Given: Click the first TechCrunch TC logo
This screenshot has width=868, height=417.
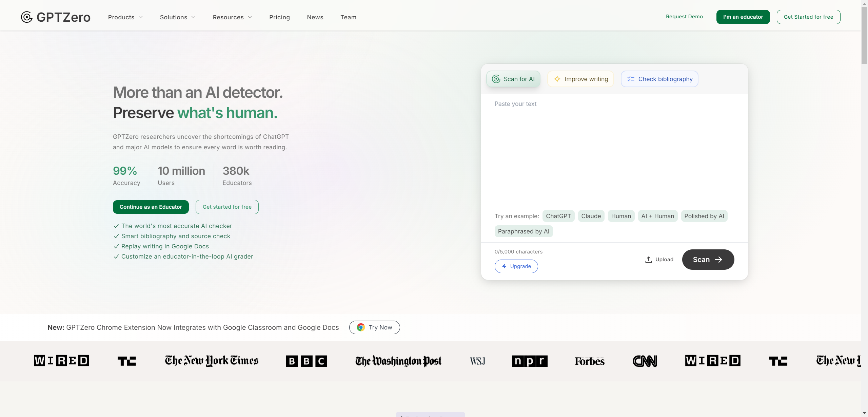Looking at the screenshot, I should click(x=127, y=361).
